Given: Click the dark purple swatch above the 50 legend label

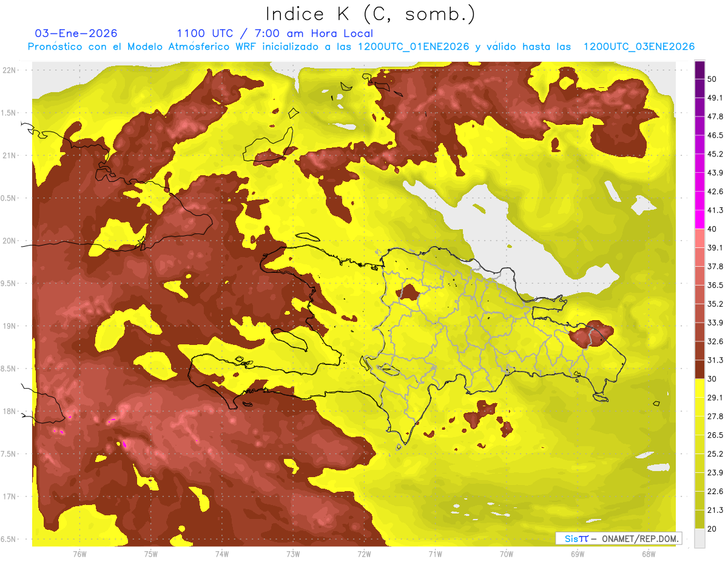Looking at the screenshot, I should (699, 70).
